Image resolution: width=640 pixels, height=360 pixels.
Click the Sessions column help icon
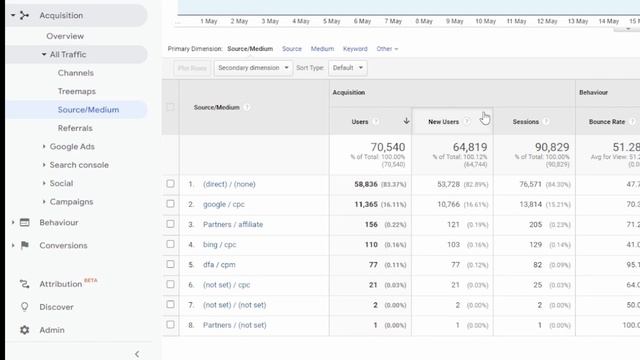coord(546,121)
